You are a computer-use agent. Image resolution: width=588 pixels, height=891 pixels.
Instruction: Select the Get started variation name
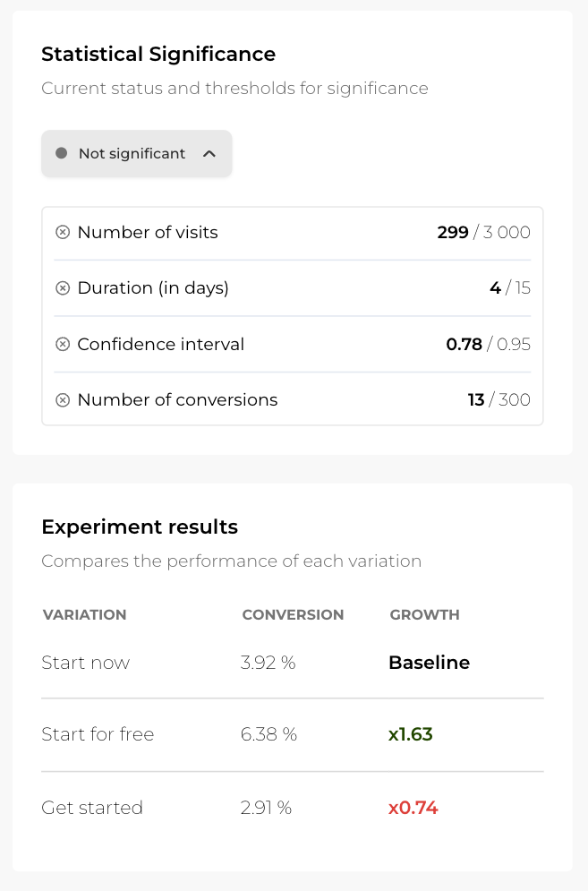[x=91, y=807]
